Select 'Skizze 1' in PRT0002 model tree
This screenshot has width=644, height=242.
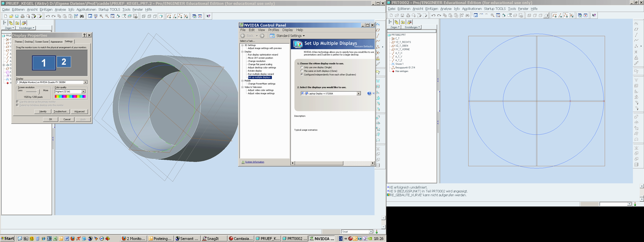tap(399, 64)
